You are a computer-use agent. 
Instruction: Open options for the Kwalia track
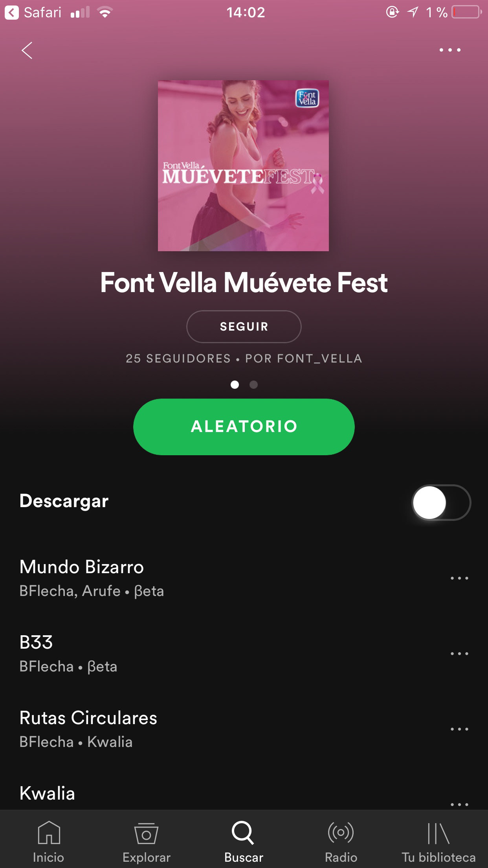pos(459,804)
